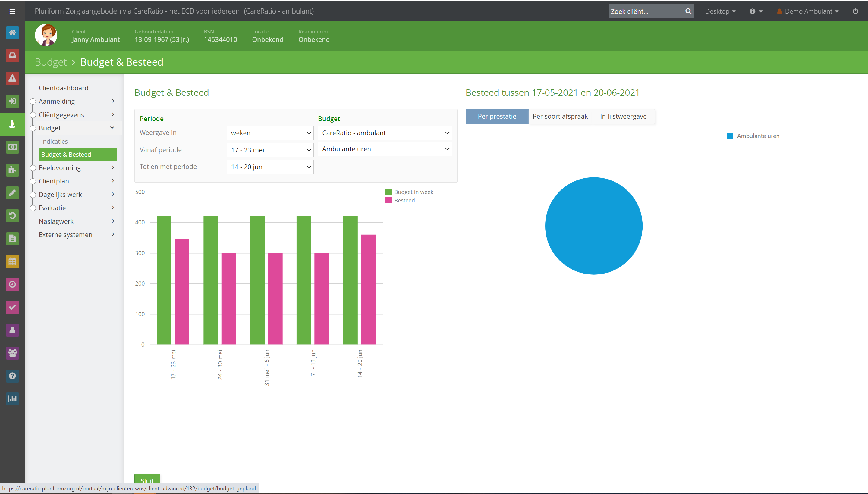Viewport: 868px width, 494px height.
Task: Click the bar chart reports icon
Action: [12, 399]
